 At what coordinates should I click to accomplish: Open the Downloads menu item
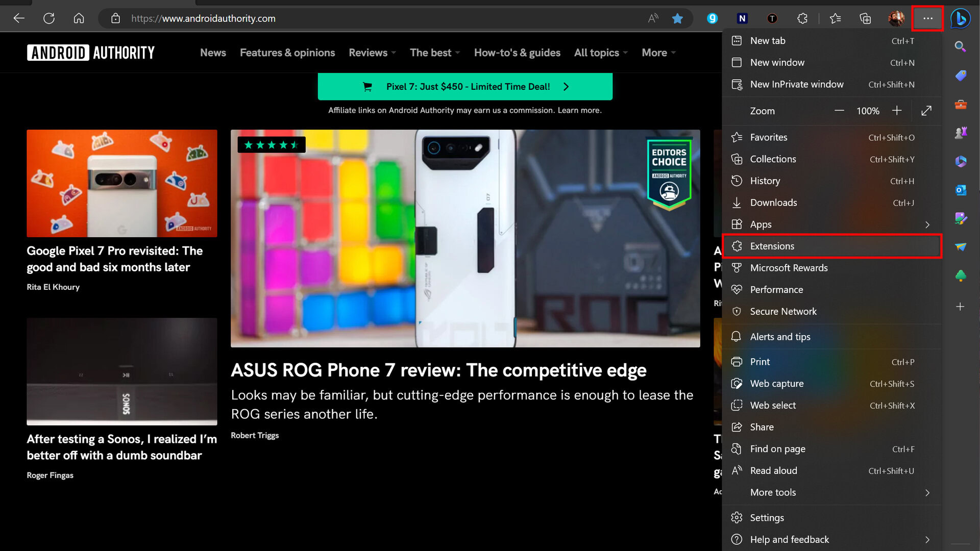click(x=774, y=203)
